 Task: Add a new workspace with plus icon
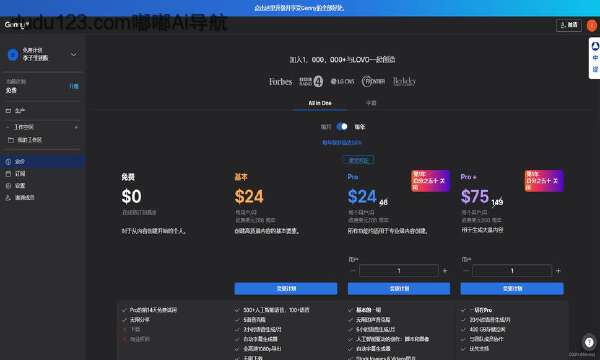pyautogui.click(x=76, y=127)
